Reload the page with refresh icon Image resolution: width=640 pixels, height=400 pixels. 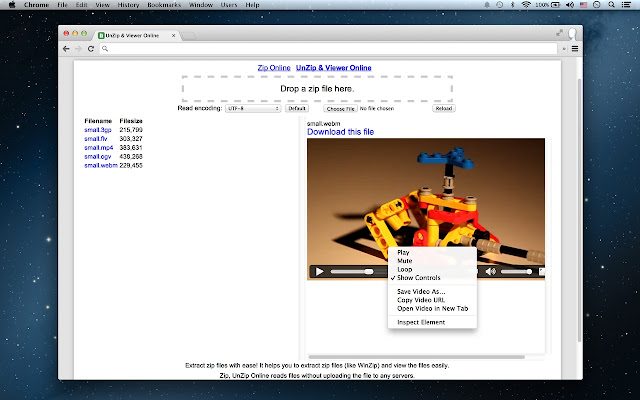coord(91,49)
